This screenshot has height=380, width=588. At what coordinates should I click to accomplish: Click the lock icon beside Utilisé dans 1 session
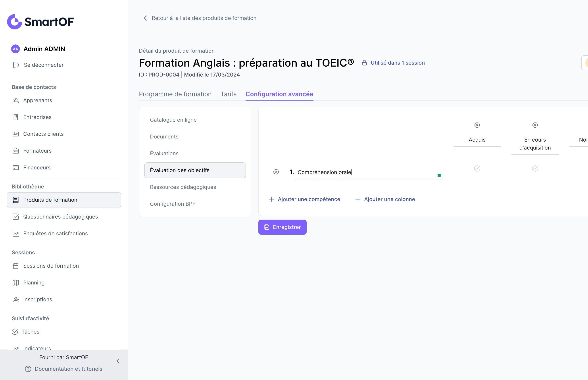point(364,63)
